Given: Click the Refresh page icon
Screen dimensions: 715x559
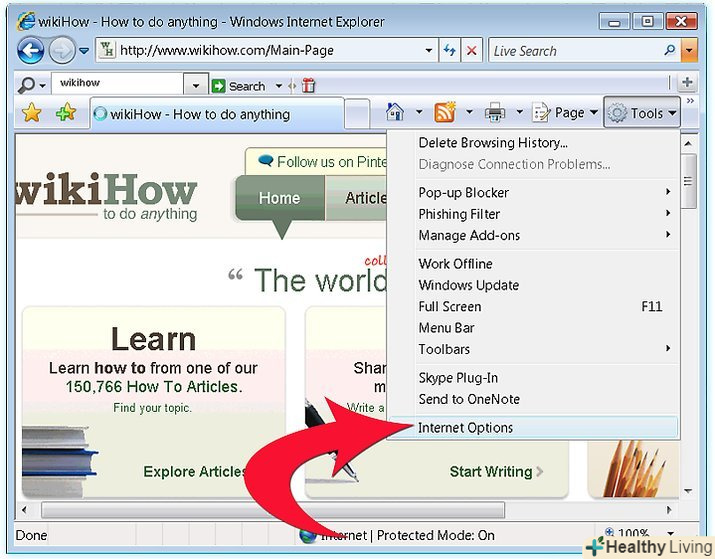Looking at the screenshot, I should (450, 51).
